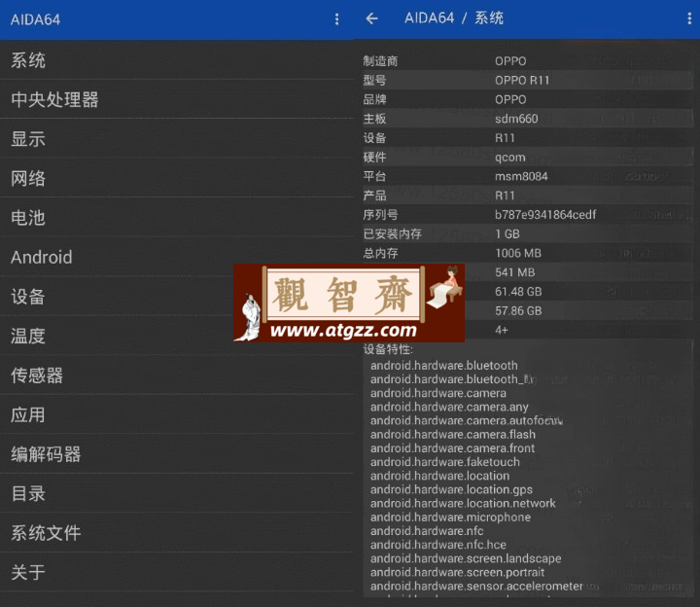Open the 关于 entry
The width and height of the screenshot is (700, 607).
177,572
